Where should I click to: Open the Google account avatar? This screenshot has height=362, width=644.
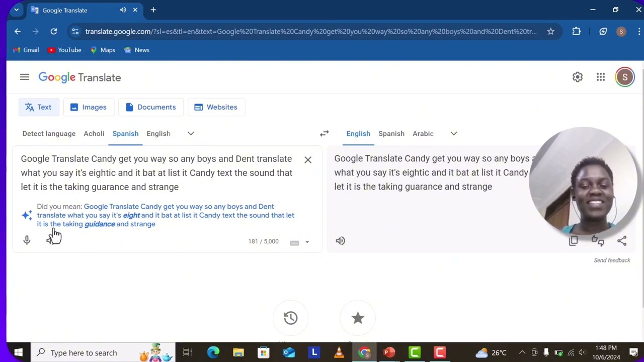click(625, 77)
